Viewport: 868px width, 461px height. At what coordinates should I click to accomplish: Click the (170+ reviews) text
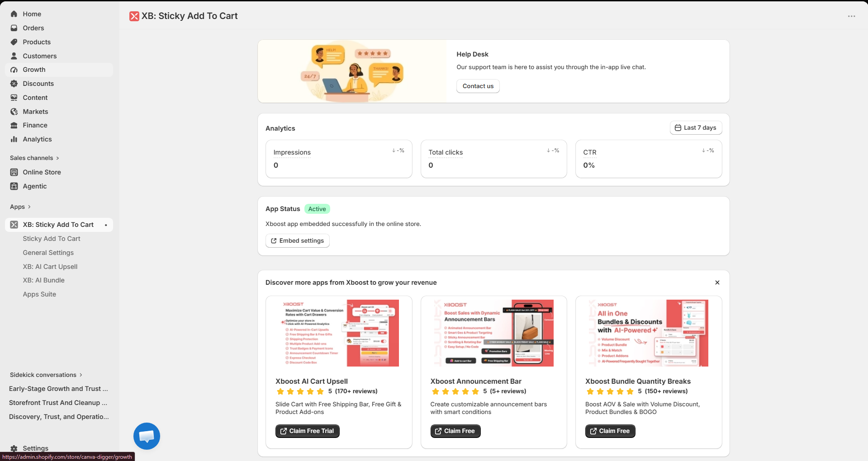pos(356,391)
